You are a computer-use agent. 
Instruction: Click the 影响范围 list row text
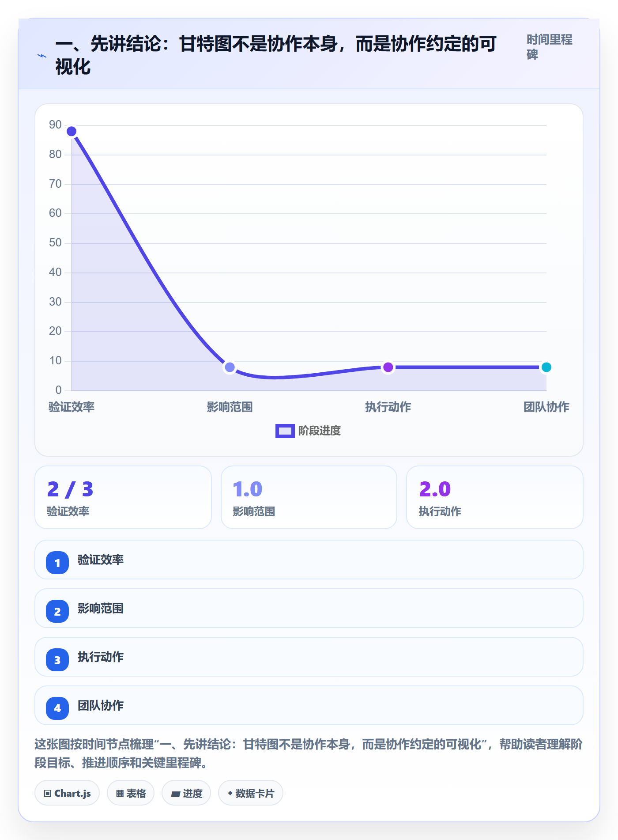point(101,608)
